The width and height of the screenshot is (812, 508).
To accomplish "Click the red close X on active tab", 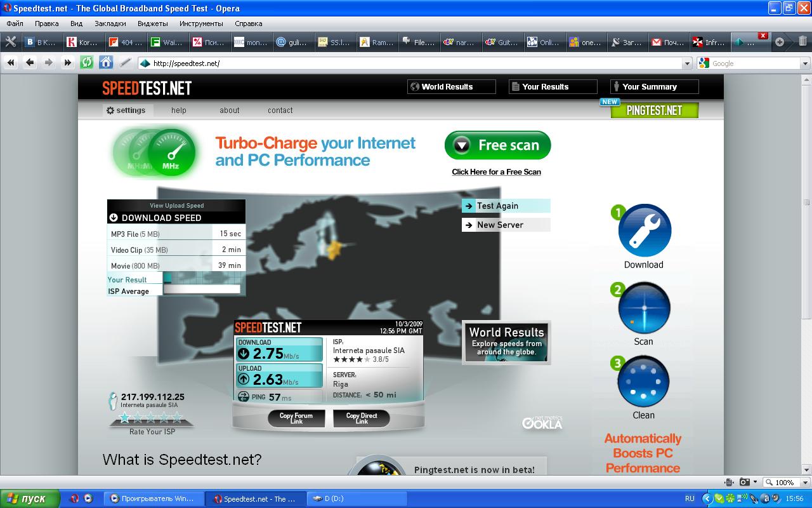I will [x=763, y=36].
